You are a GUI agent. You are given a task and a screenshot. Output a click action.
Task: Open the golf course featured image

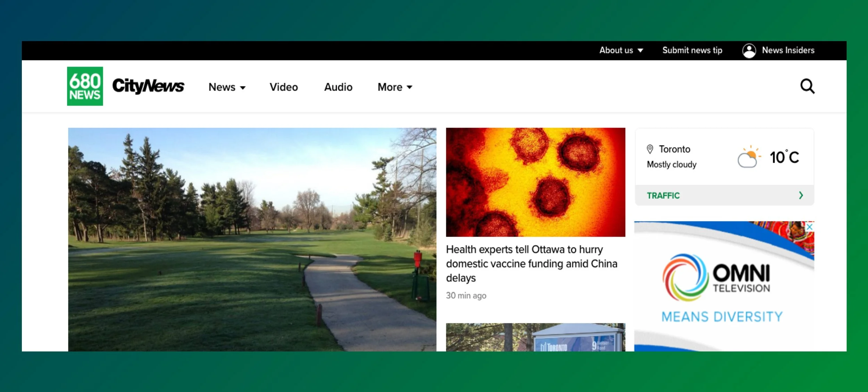tap(252, 239)
